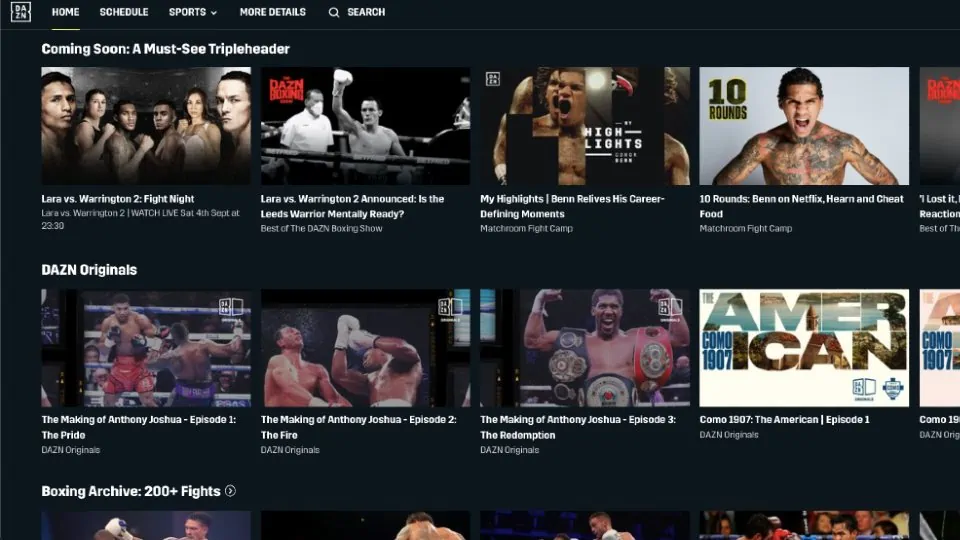Open the Boxing Archive: 200+ Fights heading
Viewport: 960px width, 540px height.
click(131, 491)
